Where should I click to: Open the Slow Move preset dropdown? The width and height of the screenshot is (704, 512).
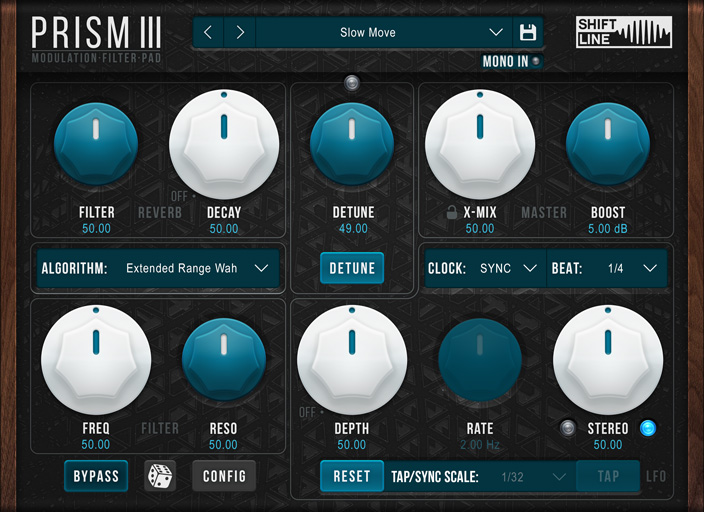click(384, 32)
